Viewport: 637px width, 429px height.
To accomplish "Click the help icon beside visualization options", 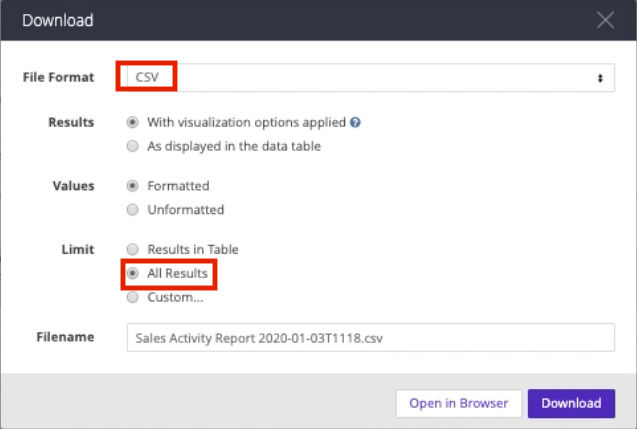I will (x=355, y=123).
